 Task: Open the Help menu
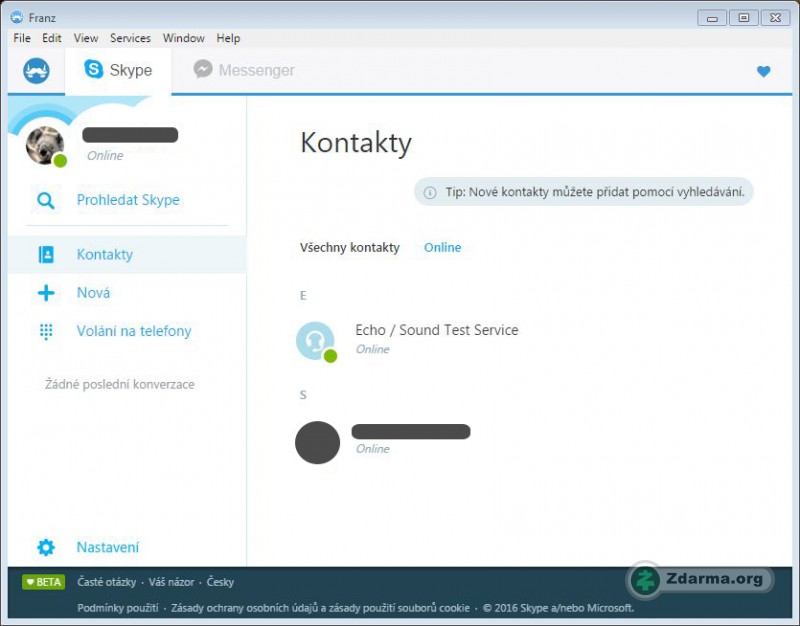228,38
